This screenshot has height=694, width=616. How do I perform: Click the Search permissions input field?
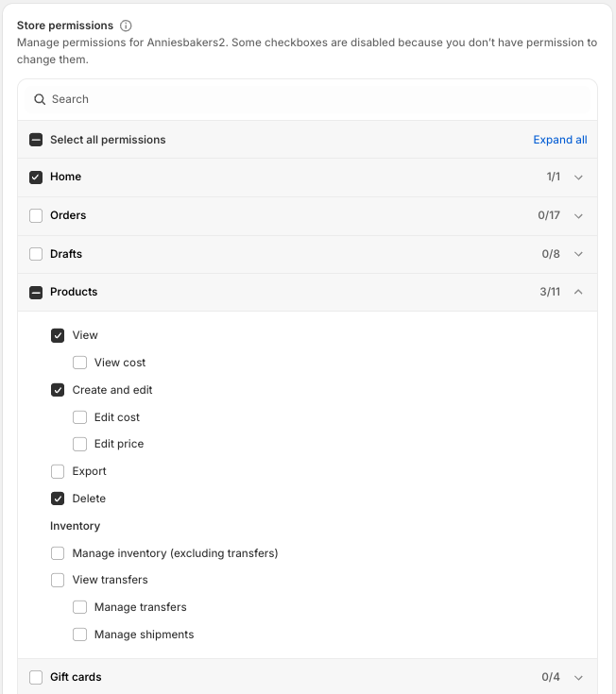(x=312, y=99)
